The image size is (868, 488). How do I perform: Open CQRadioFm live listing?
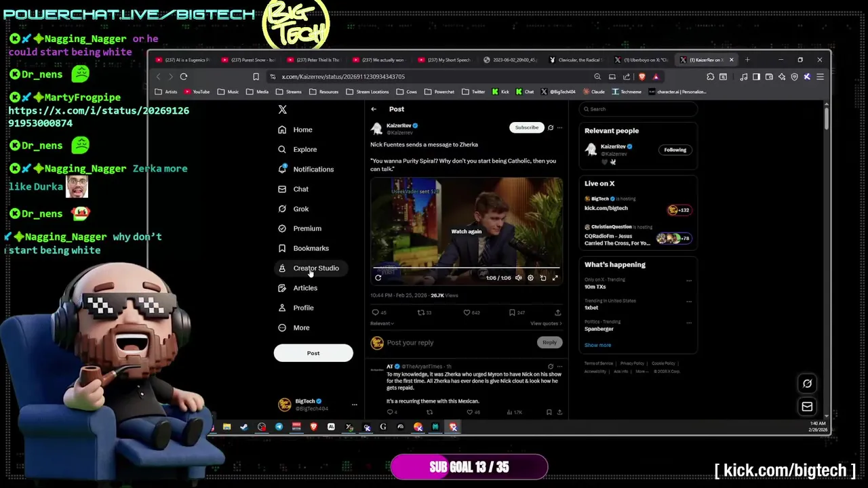pos(637,235)
